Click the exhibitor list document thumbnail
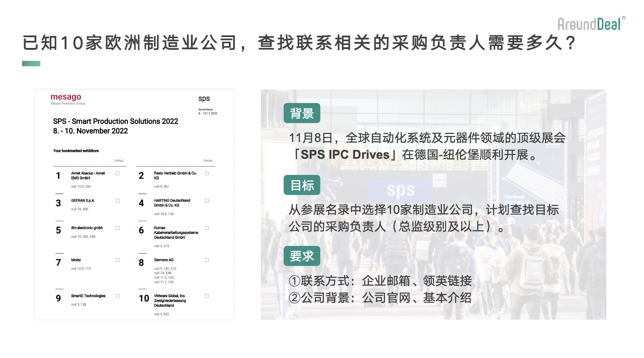 coord(134,204)
